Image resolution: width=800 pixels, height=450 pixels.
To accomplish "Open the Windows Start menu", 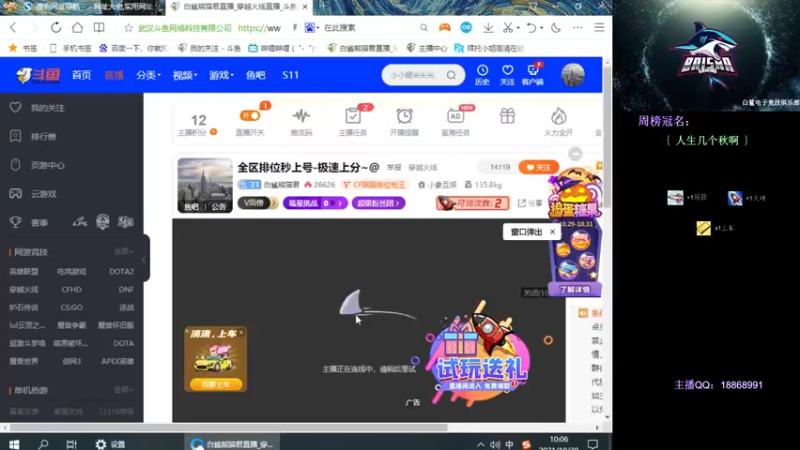I will click(14, 444).
